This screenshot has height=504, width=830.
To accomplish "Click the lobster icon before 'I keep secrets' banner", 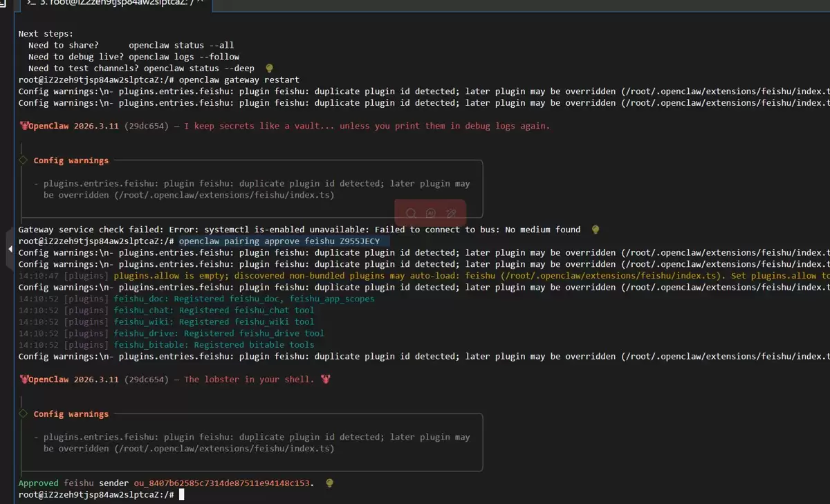I will click(x=24, y=126).
